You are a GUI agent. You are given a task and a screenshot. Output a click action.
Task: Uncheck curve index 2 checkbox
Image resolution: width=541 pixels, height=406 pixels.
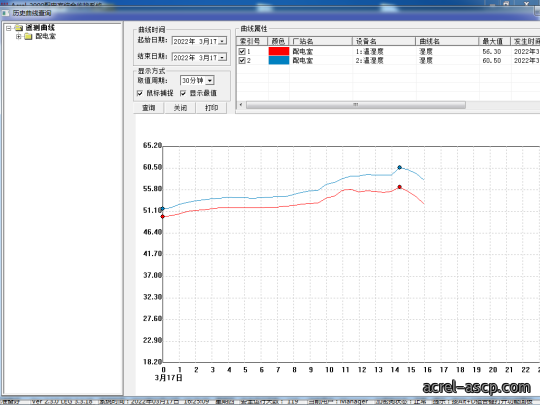pyautogui.click(x=242, y=60)
